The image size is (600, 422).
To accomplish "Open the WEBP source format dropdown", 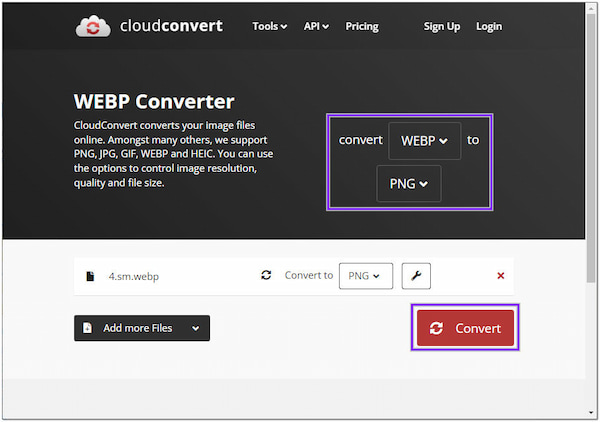I will click(424, 141).
